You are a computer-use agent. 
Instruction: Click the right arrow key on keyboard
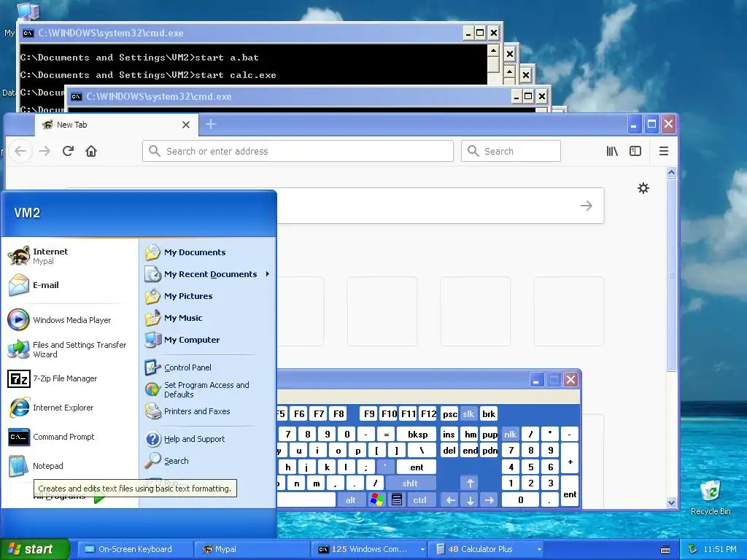point(489,500)
